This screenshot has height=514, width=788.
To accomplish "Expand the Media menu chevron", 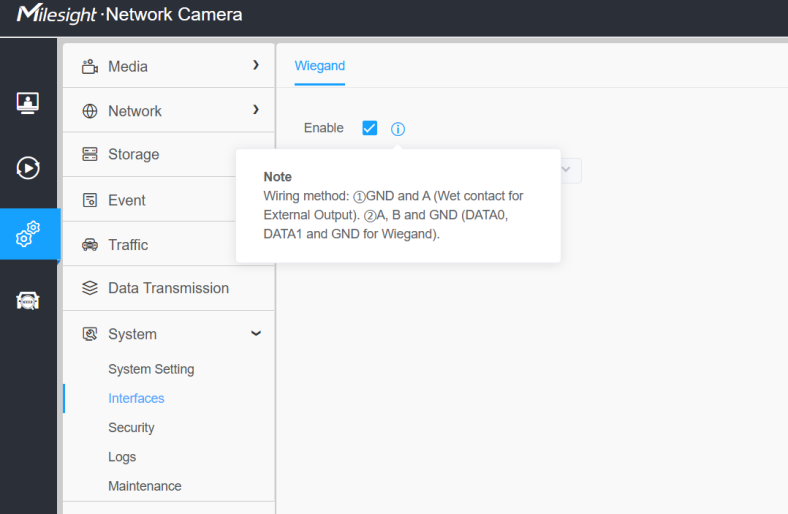I will coord(256,65).
